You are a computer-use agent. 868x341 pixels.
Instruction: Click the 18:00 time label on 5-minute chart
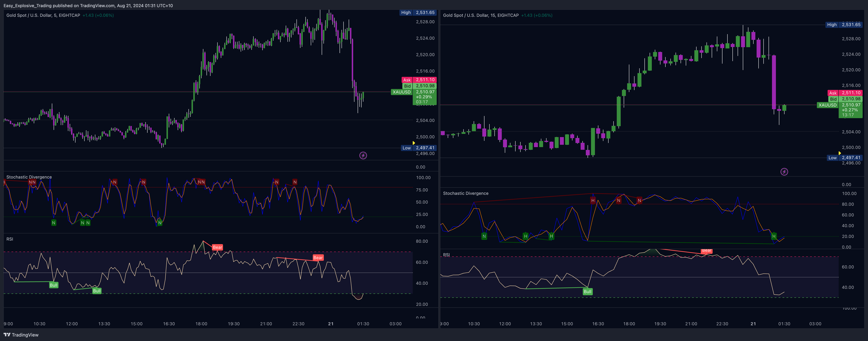(201, 324)
